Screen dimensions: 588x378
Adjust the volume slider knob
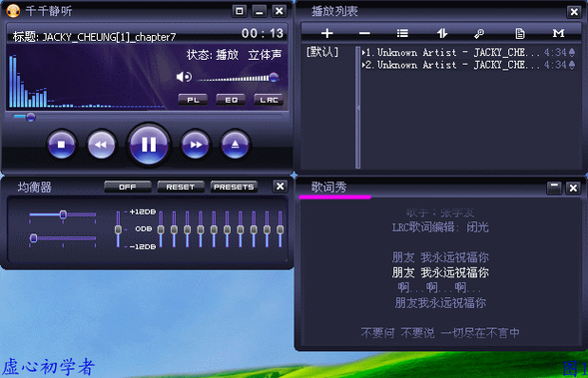(275, 77)
